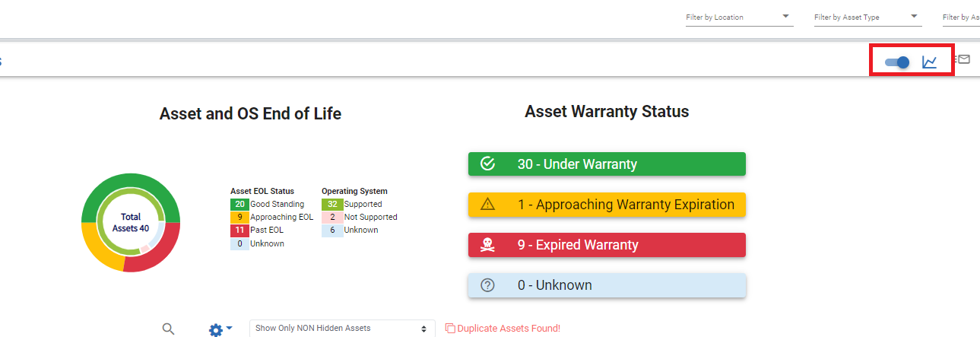Click the Under Warranty checkmark icon
The height and width of the screenshot is (337, 980).
pos(488,164)
